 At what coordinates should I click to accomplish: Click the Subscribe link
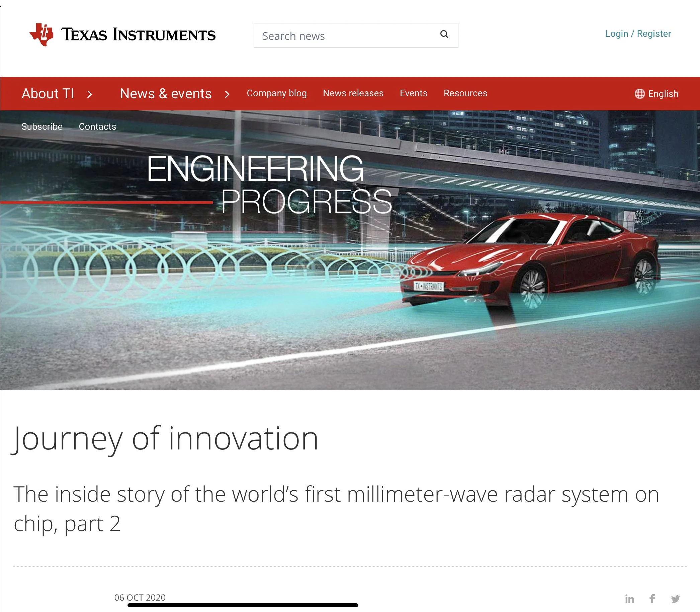pyautogui.click(x=42, y=127)
